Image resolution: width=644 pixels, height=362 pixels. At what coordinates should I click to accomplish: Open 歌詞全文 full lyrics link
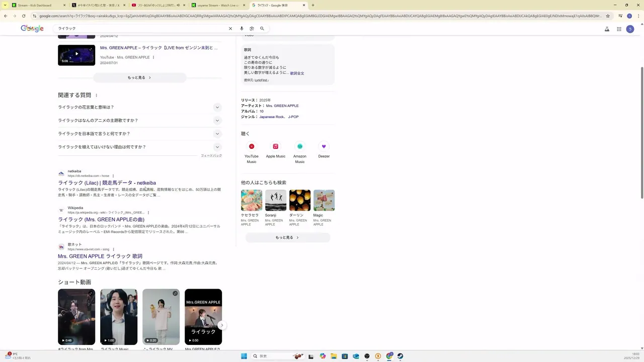(297, 73)
